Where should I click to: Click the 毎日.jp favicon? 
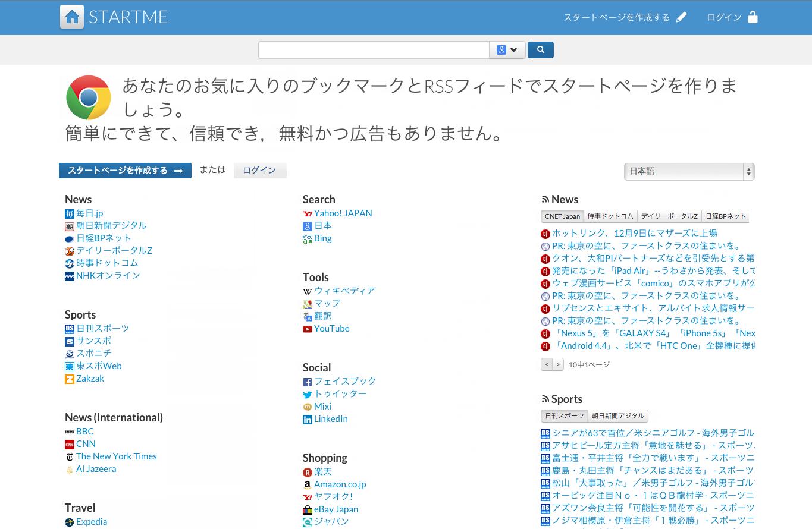70,213
